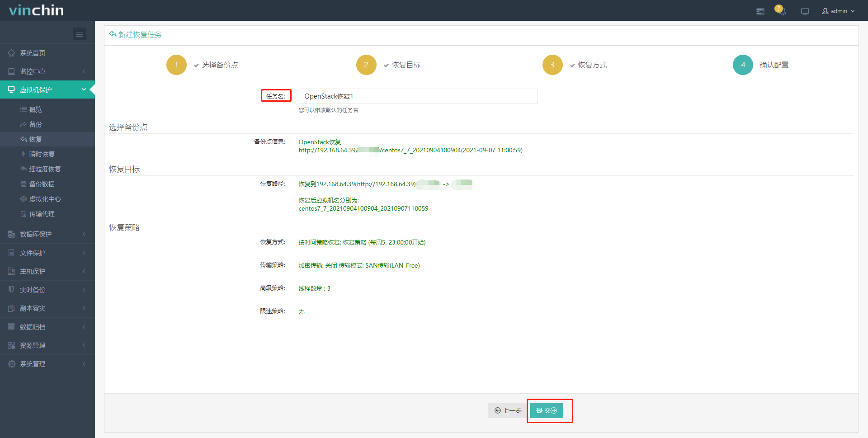
Task: Expand the 文件保护 section
Action: pos(32,252)
